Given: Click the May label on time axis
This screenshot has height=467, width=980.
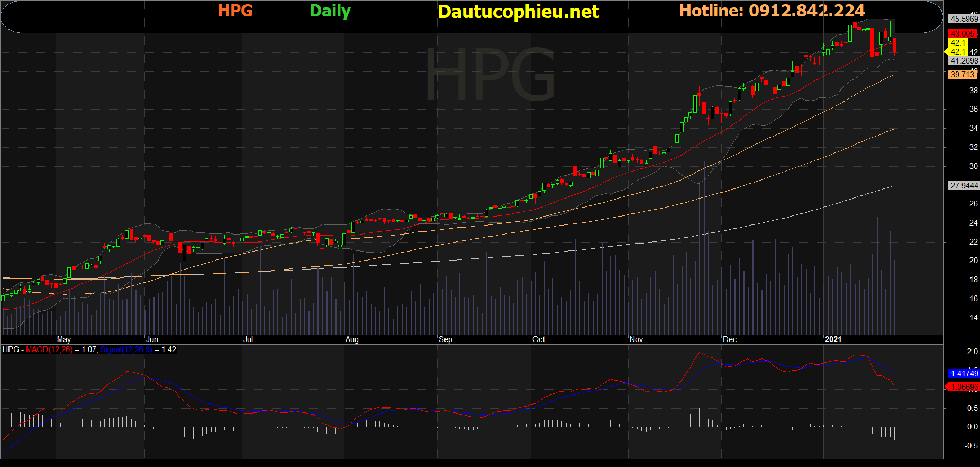Looking at the screenshot, I should click(x=64, y=339).
